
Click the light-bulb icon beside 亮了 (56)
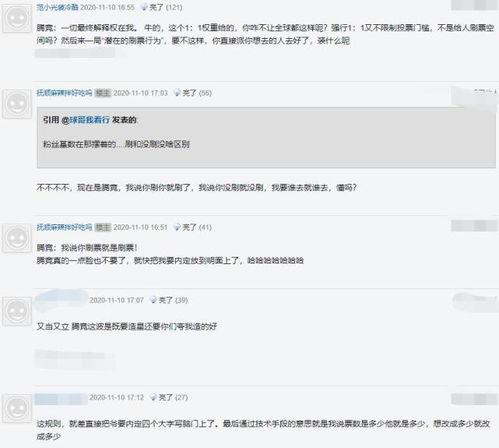pos(177,93)
